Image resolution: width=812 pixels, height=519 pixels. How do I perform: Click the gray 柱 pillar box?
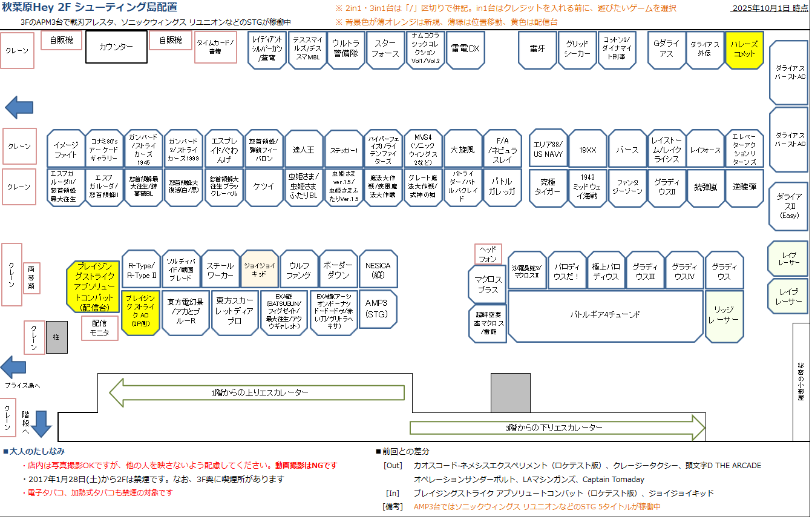[57, 337]
